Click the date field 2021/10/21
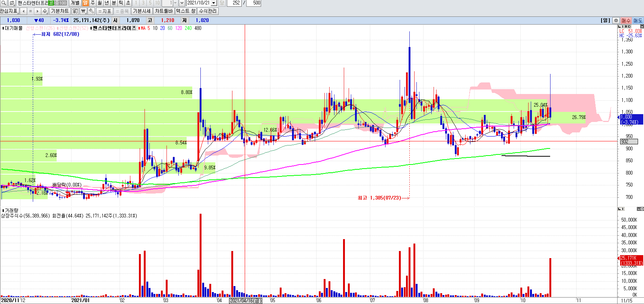Image resolution: width=644 pixels, height=304 pixels. [x=199, y=3]
